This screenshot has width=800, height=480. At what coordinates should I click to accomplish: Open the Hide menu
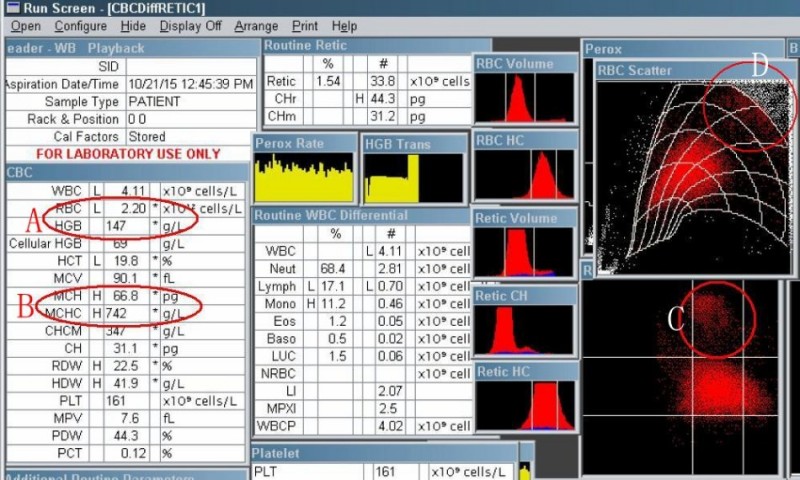tap(133, 26)
